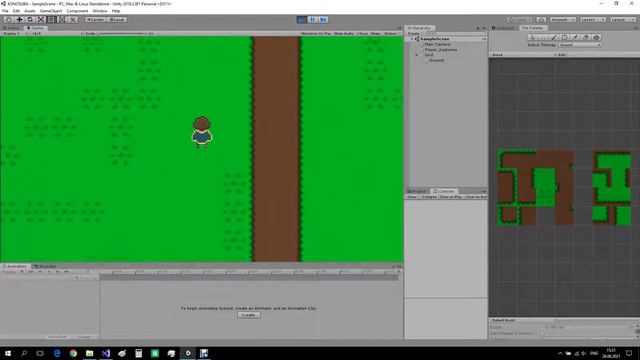Select the Move tool in Unity toolbar
This screenshot has height=360, width=640.
tap(19, 20)
